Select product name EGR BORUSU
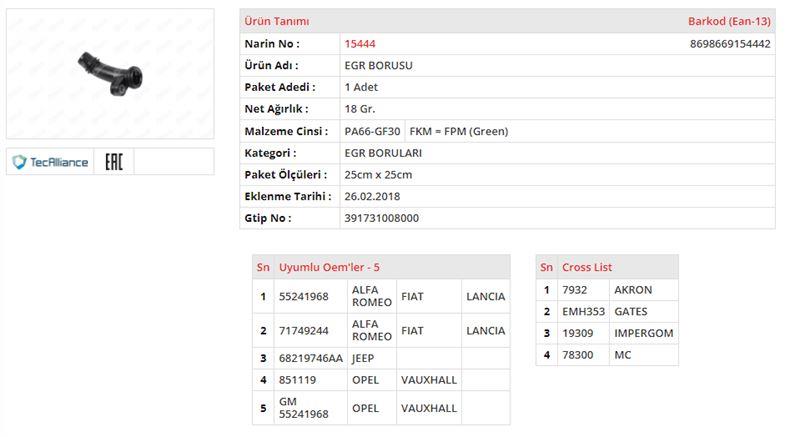This screenshot has width=800, height=437. [379, 66]
